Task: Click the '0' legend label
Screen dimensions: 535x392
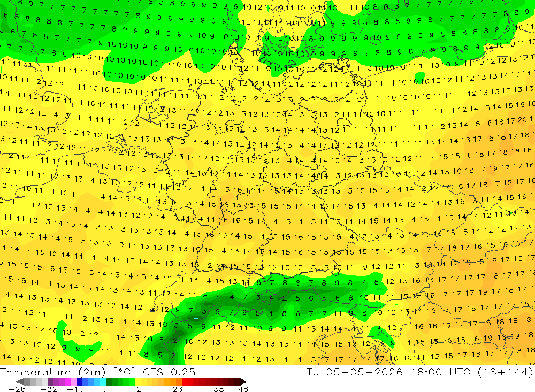Action: point(104,389)
